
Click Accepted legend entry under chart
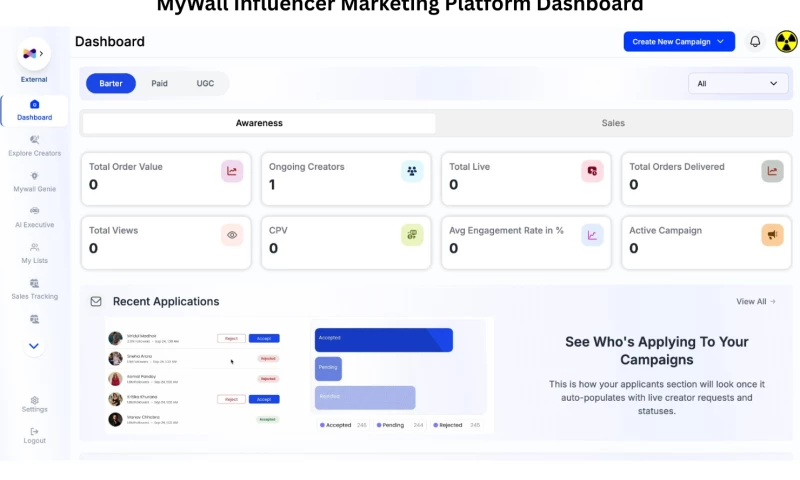point(342,425)
